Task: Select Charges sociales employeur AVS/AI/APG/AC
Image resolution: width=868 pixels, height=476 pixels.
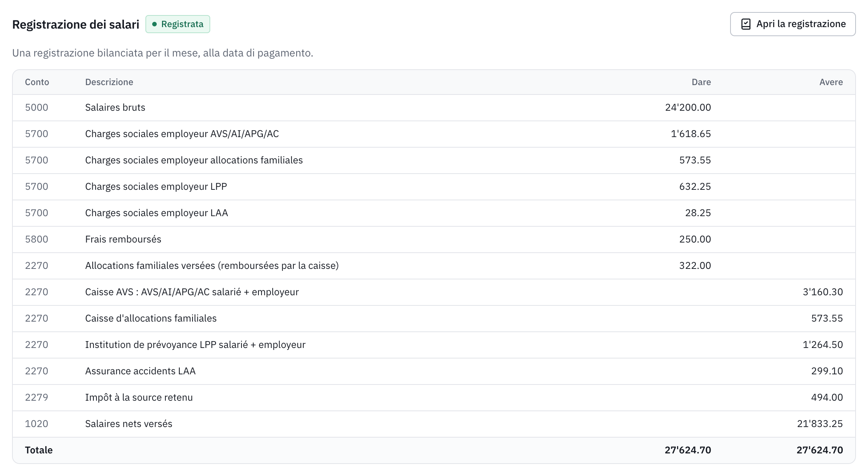Action: [x=182, y=134]
